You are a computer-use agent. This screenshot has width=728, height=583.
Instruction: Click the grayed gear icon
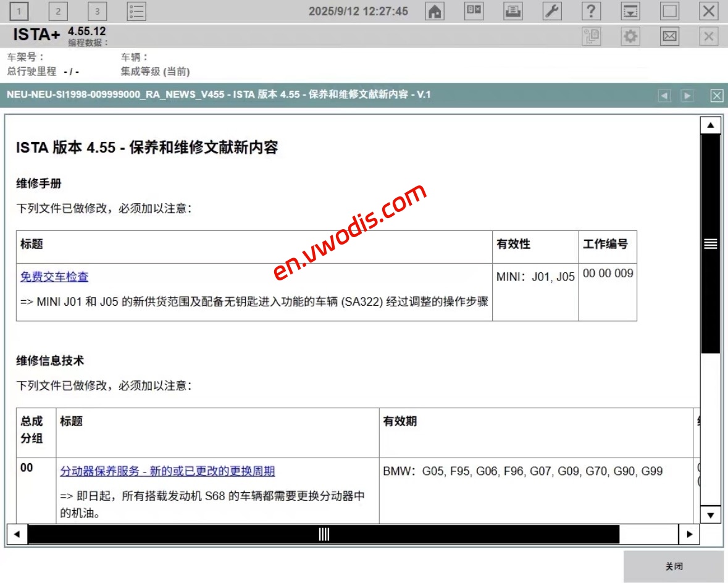tap(630, 37)
